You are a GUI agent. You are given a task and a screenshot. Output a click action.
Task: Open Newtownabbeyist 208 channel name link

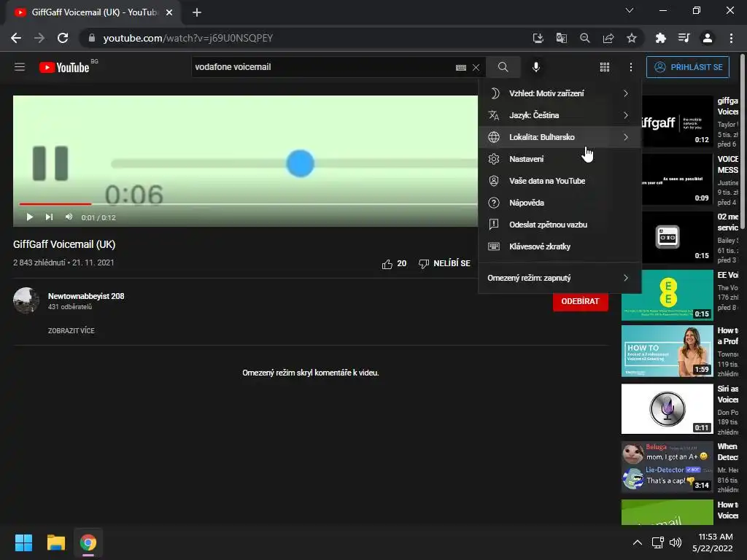pyautogui.click(x=86, y=296)
